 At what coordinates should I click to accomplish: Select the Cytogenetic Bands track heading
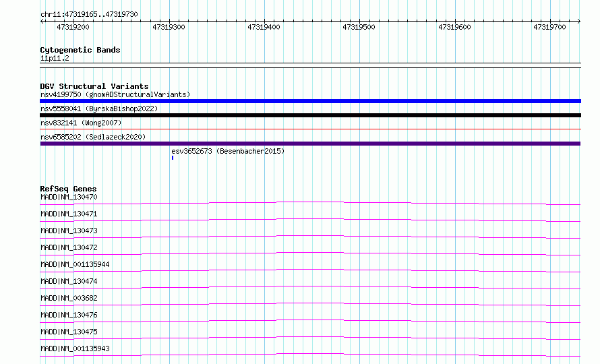pyautogui.click(x=80, y=50)
